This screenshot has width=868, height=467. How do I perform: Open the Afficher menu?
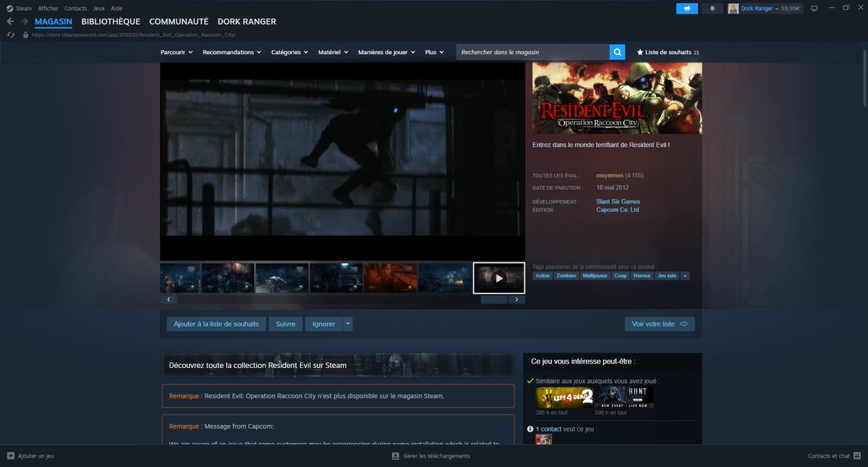tap(48, 8)
